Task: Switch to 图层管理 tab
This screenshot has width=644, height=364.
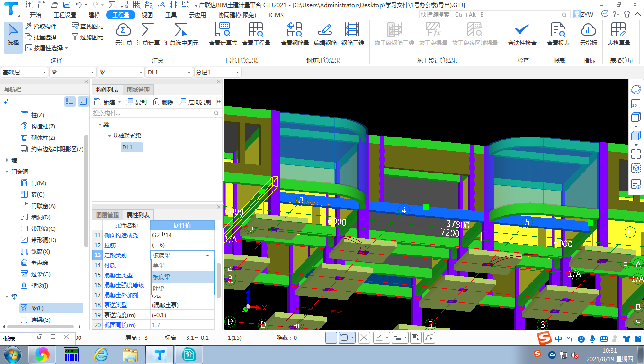Action: click(107, 215)
